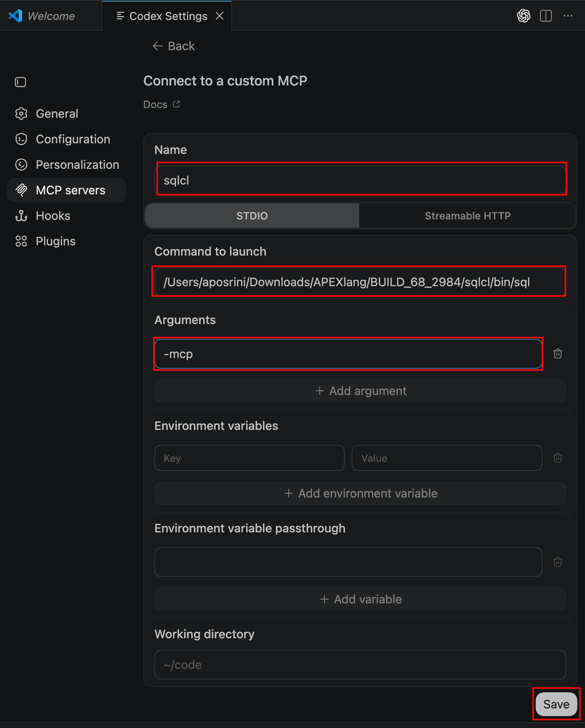Open General settings
This screenshot has height=728, width=585.
point(67,114)
